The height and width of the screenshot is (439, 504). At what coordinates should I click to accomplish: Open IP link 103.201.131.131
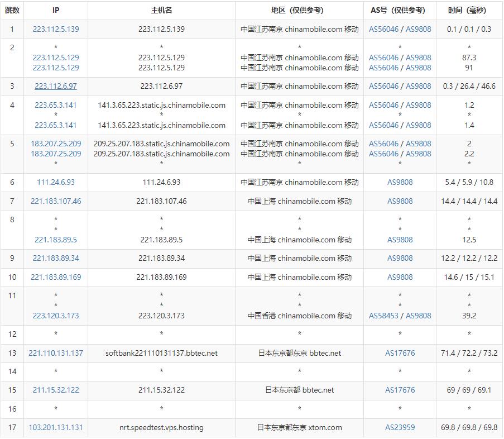tap(56, 427)
